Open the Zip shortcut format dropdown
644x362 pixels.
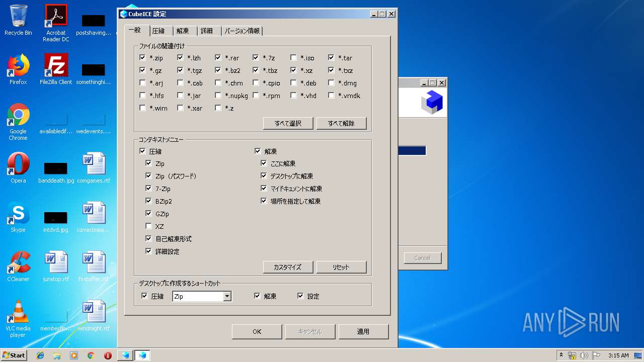[227, 296]
